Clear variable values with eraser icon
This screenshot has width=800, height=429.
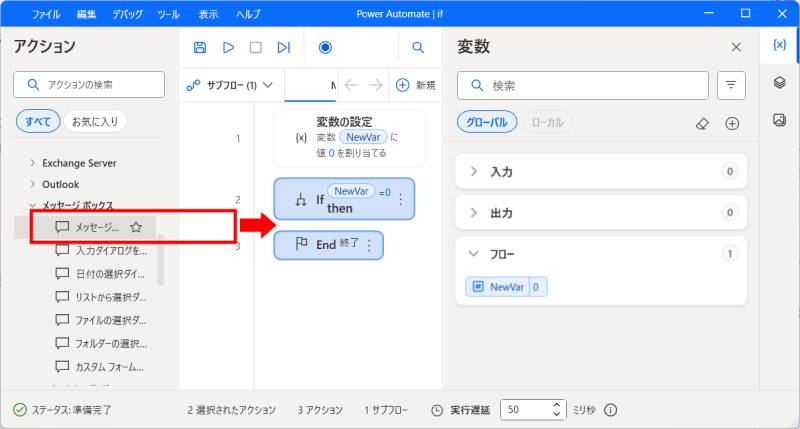click(x=702, y=123)
